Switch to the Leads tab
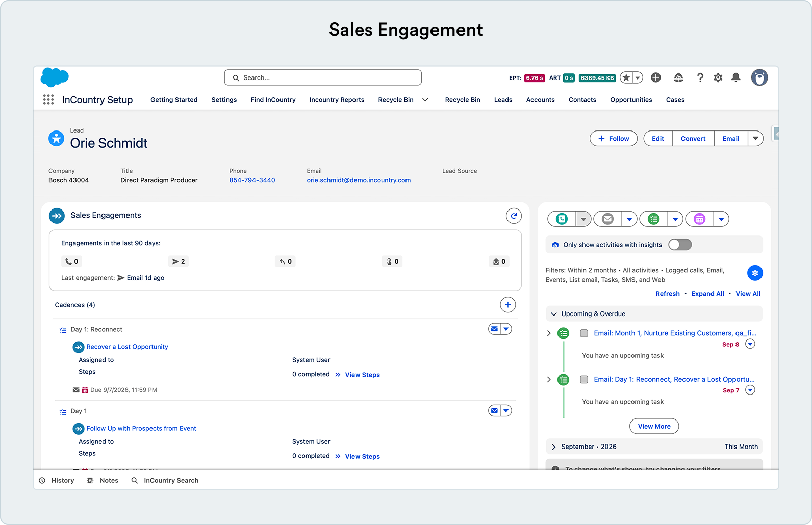 pyautogui.click(x=503, y=100)
